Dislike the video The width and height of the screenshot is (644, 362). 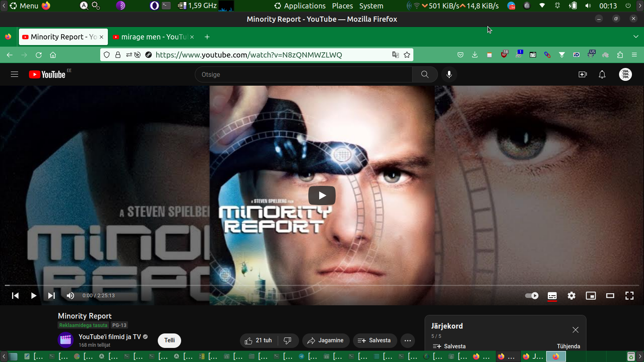(x=288, y=341)
